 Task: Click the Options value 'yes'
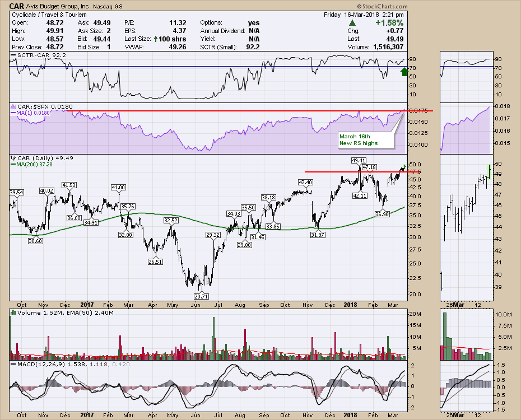pos(254,23)
